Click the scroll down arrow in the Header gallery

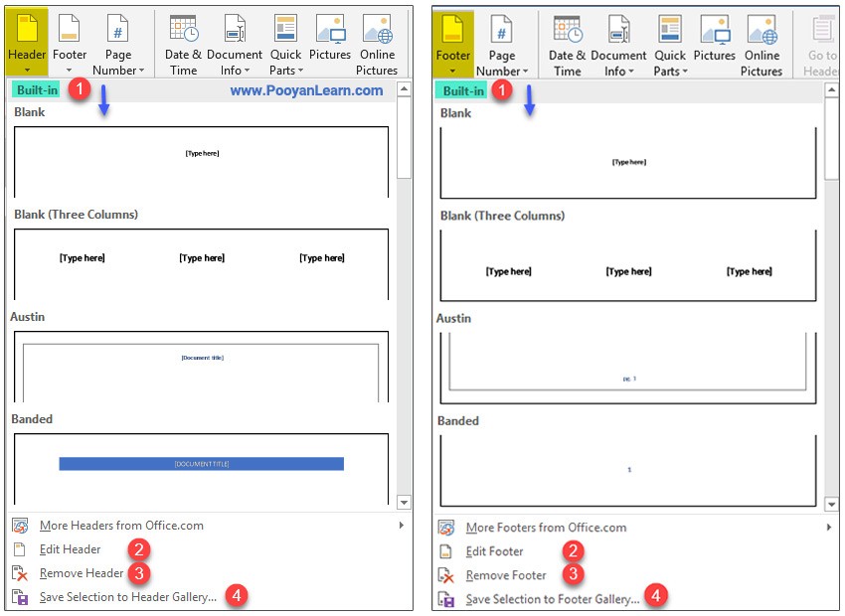[x=403, y=503]
